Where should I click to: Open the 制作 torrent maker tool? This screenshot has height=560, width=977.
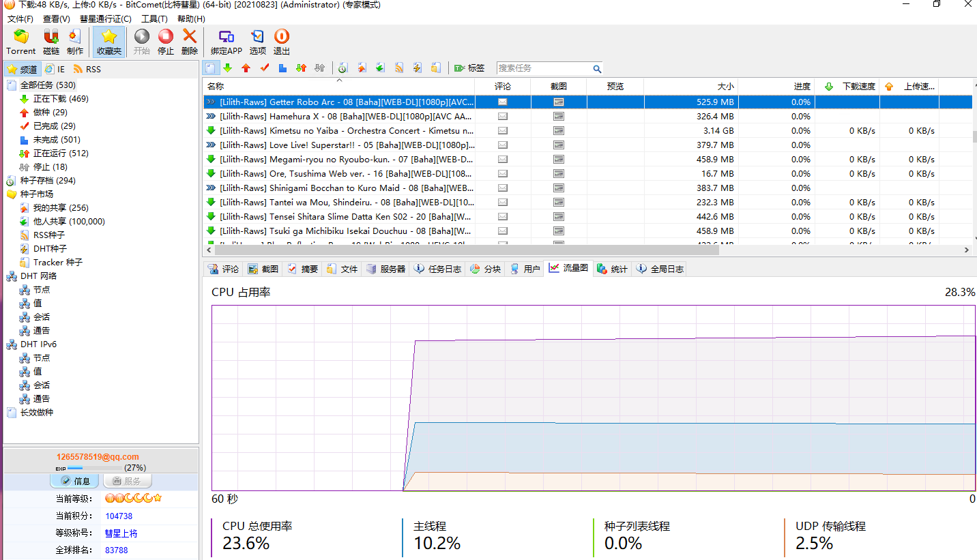pos(75,42)
